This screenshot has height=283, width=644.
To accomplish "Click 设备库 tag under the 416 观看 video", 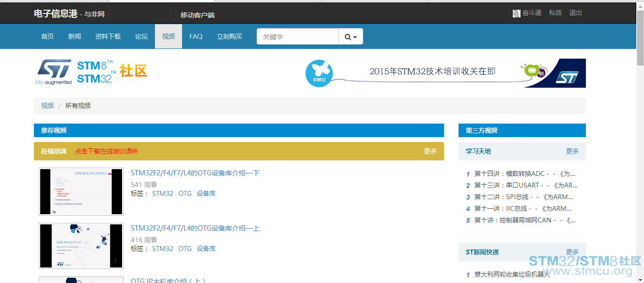I will click(206, 249).
